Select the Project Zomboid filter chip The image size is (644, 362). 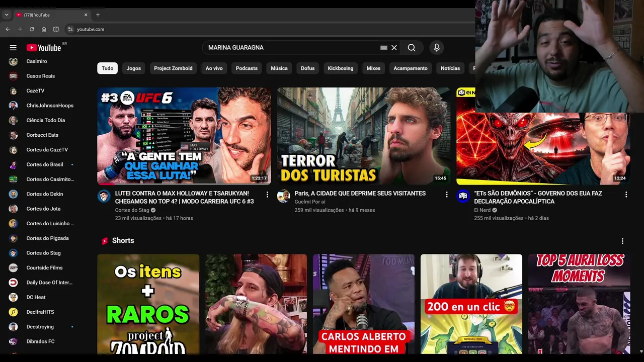173,68
